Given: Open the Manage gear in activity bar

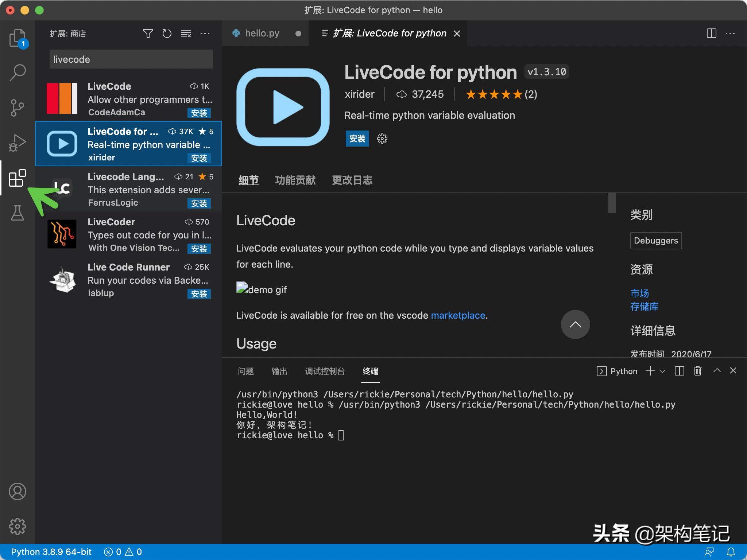Looking at the screenshot, I should coord(17,526).
